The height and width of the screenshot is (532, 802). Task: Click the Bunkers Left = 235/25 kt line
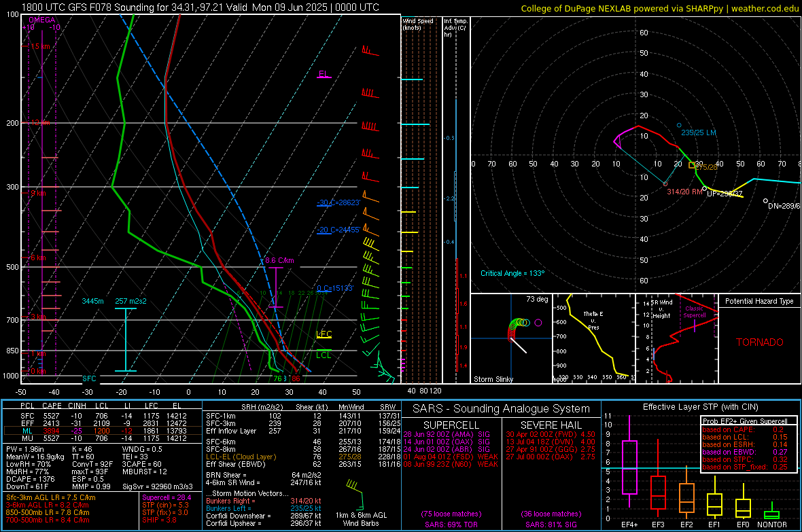[x=264, y=508]
